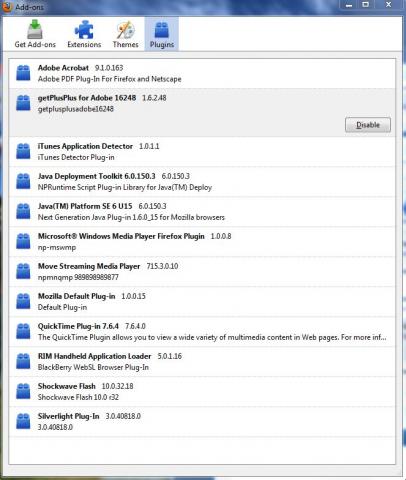Select the Mozilla Default Plug-in name
The height and width of the screenshot is (480, 406).
click(77, 296)
